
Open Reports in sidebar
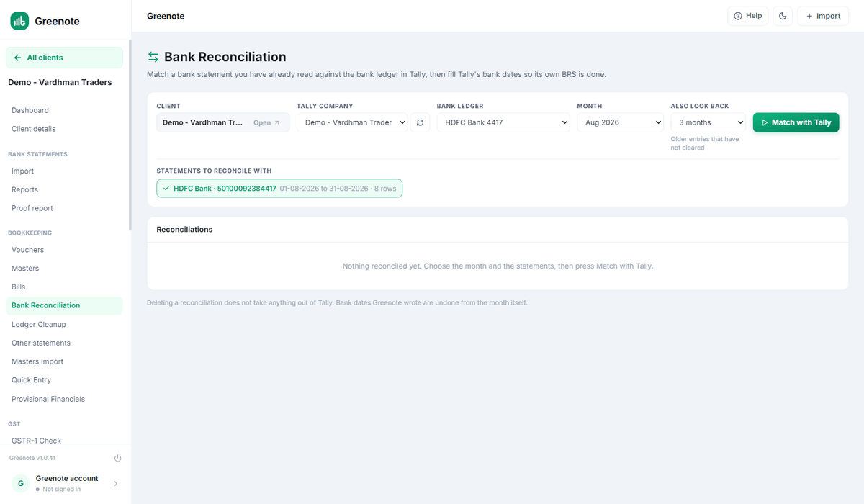point(64,189)
